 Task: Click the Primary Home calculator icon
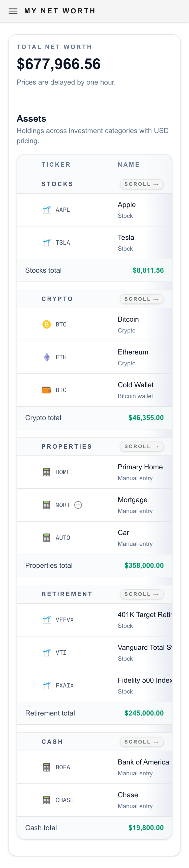46,472
